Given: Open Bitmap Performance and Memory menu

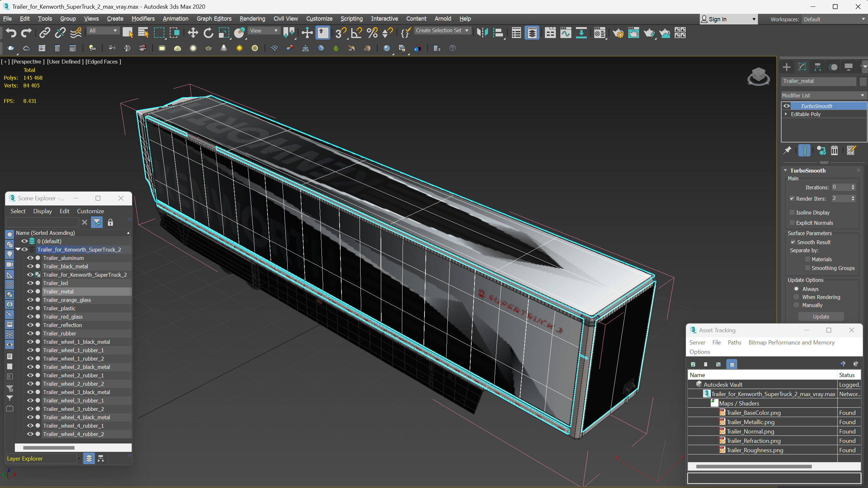Looking at the screenshot, I should coord(791,342).
